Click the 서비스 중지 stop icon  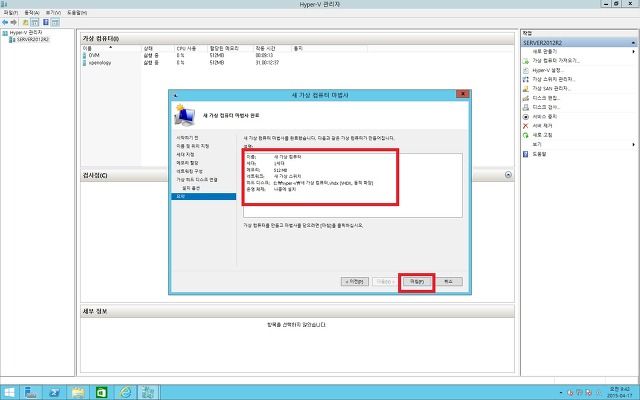coord(526,117)
